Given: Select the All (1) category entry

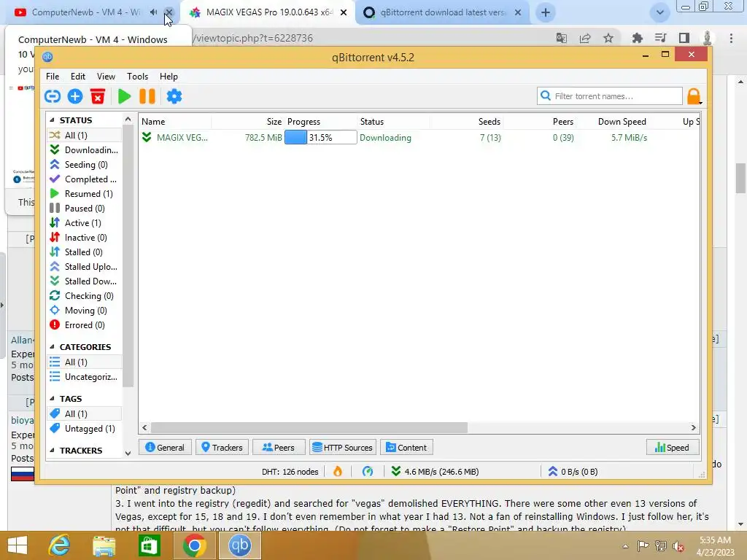Looking at the screenshot, I should click(85, 362).
